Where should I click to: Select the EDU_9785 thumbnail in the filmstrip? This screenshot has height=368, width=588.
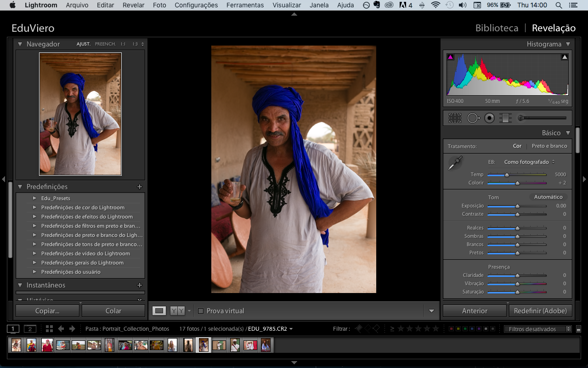(x=204, y=345)
